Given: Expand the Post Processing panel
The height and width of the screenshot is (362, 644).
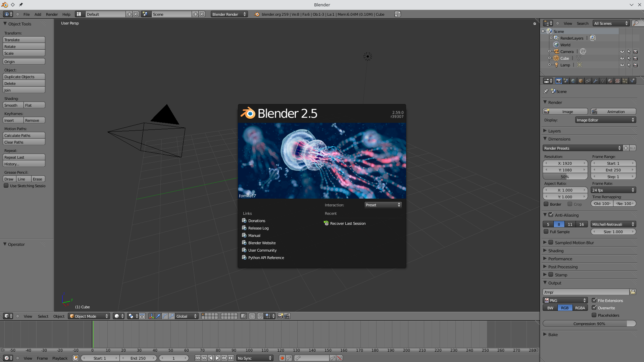Looking at the screenshot, I should click(563, 267).
